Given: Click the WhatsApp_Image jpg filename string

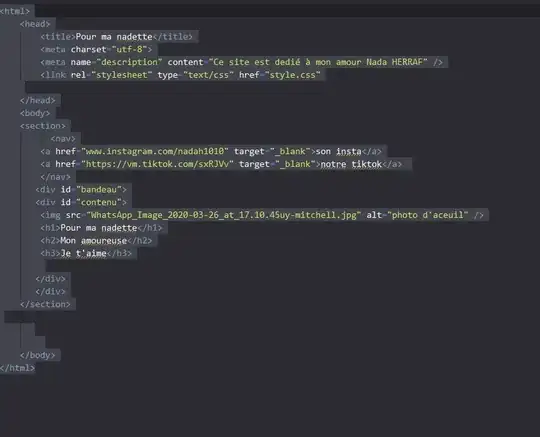Looking at the screenshot, I should coord(224,215).
